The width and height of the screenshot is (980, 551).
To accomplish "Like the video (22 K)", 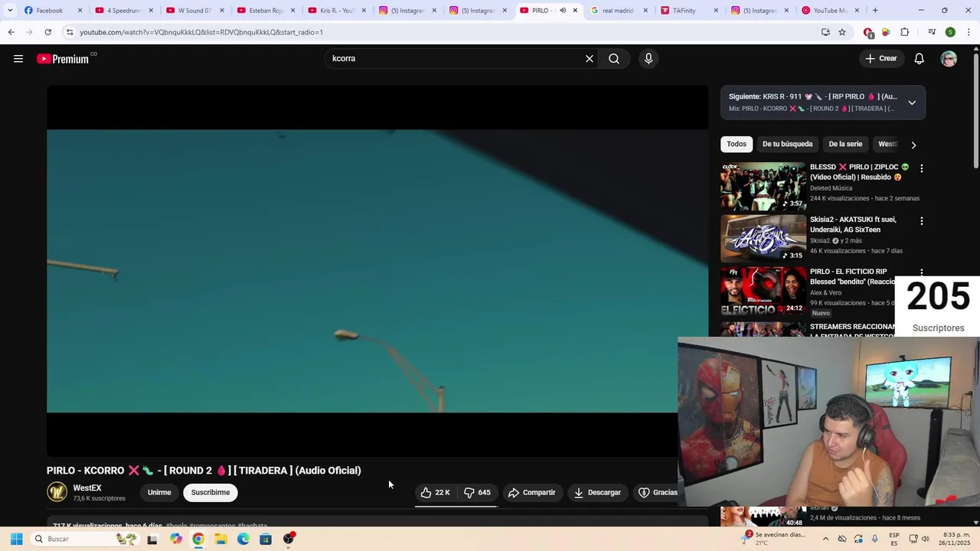I will click(x=436, y=493).
